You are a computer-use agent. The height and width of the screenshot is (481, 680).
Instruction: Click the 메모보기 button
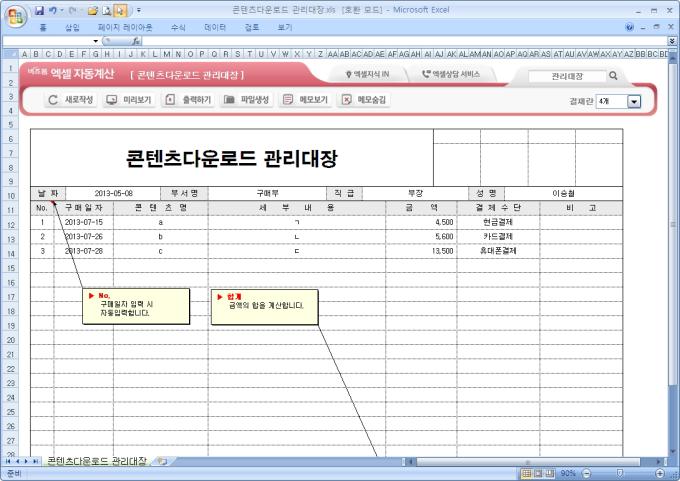click(x=305, y=100)
